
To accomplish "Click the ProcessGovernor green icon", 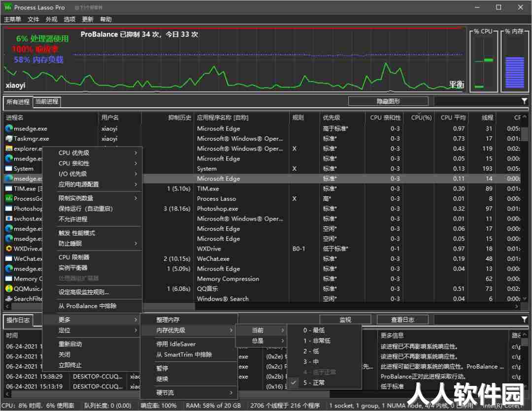I will click(9, 199).
